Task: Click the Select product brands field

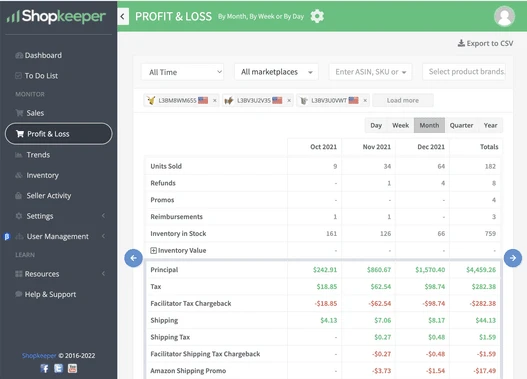Action: click(464, 72)
